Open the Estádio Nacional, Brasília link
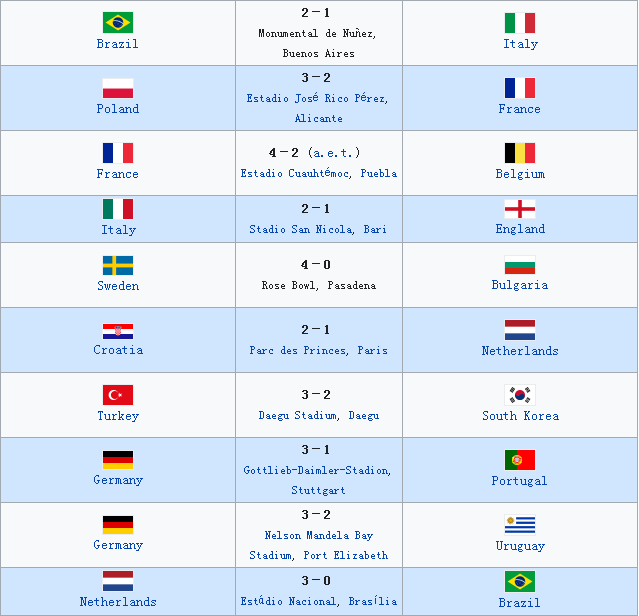The height and width of the screenshot is (616, 639). pyautogui.click(x=319, y=601)
